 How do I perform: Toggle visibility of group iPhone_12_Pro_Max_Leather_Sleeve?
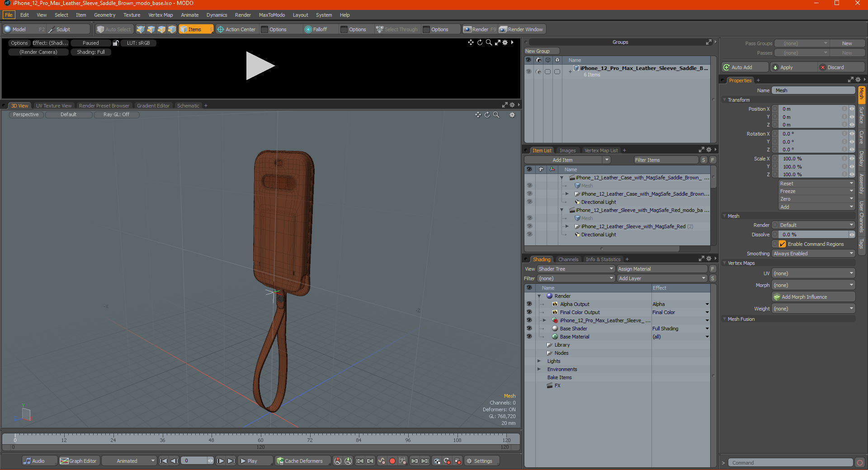pyautogui.click(x=528, y=71)
